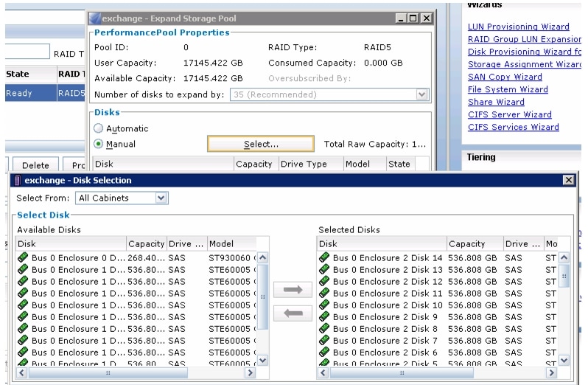Select 536.808 GB capacity of Disk 10
Image resolution: width=588 pixels, height=385 pixels.
coord(472,305)
